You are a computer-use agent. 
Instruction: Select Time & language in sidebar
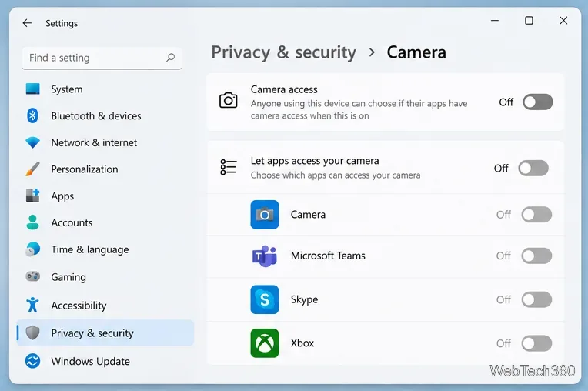tap(105, 249)
